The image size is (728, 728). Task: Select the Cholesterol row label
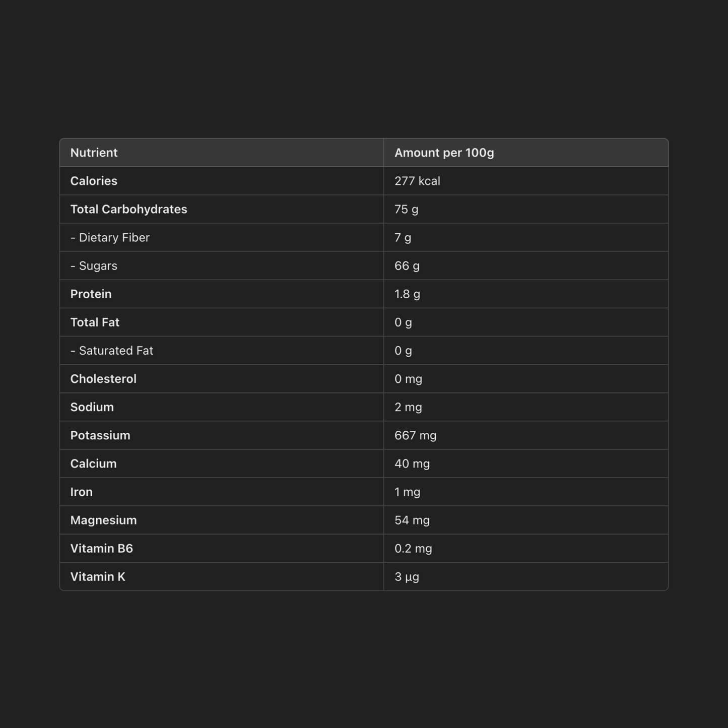103,378
